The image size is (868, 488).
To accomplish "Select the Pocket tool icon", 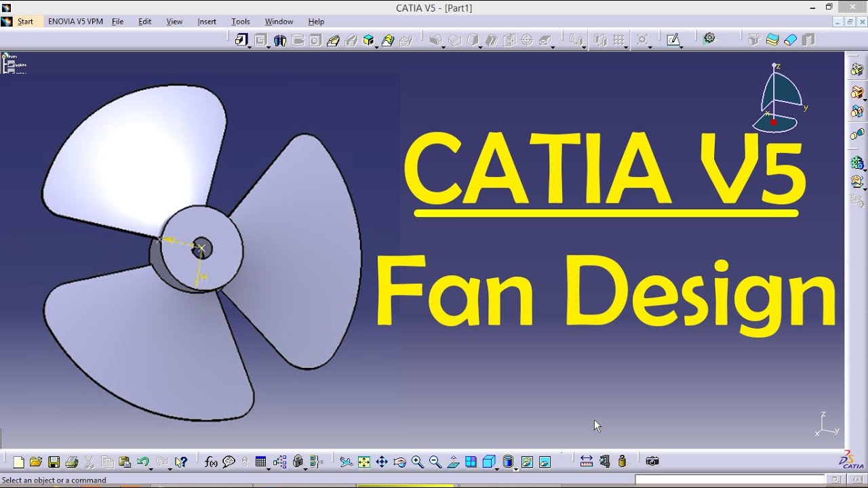I will tap(262, 40).
